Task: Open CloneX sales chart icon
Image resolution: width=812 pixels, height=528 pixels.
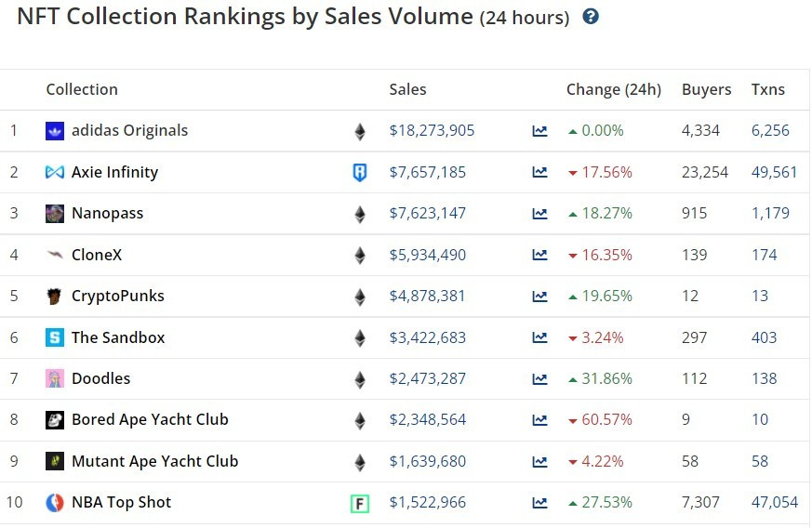Action: [539, 256]
